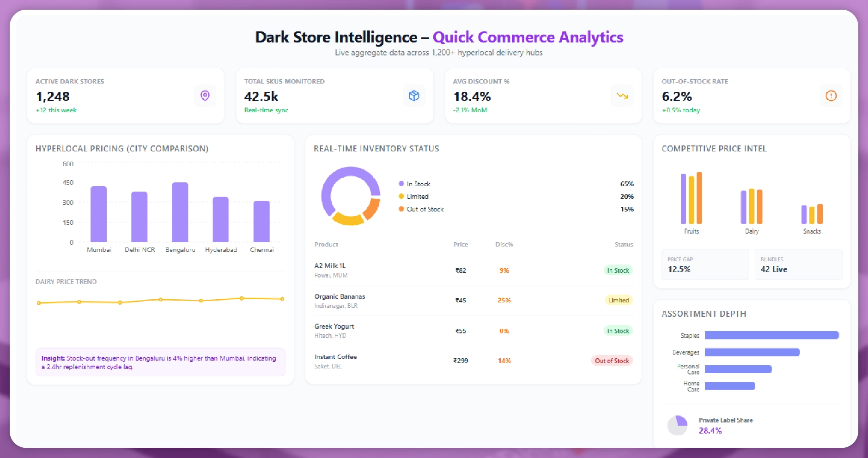Click the inventory status donut chart
Image resolution: width=868 pixels, height=458 pixels.
[x=351, y=196]
